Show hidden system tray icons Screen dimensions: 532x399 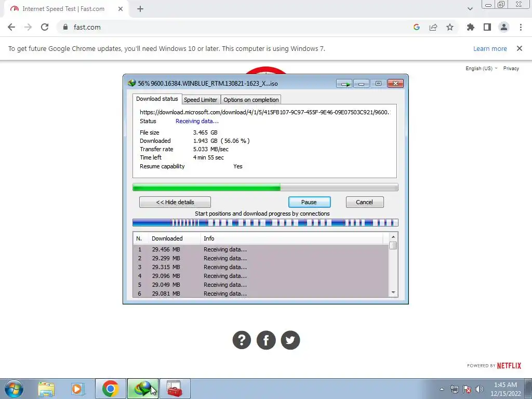(442, 389)
